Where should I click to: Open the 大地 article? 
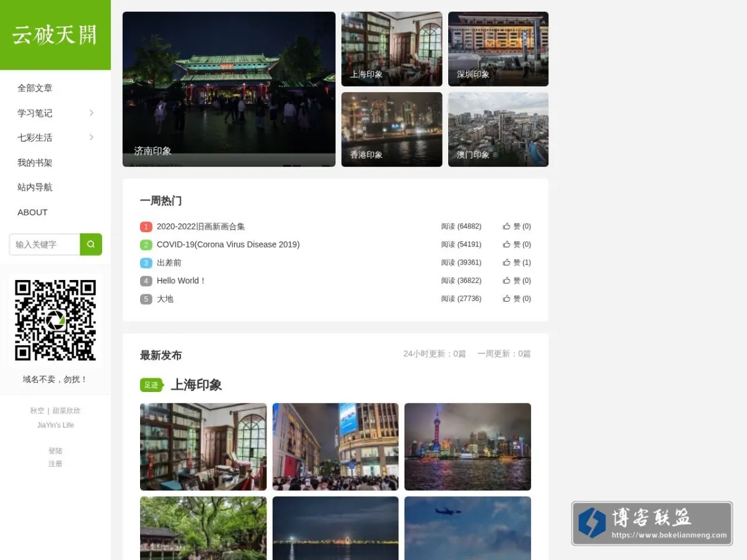point(165,299)
